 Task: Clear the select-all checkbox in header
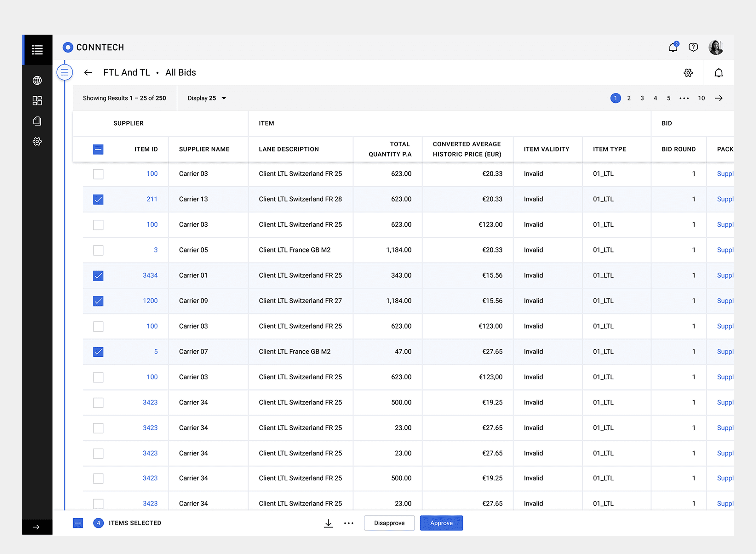(x=98, y=150)
